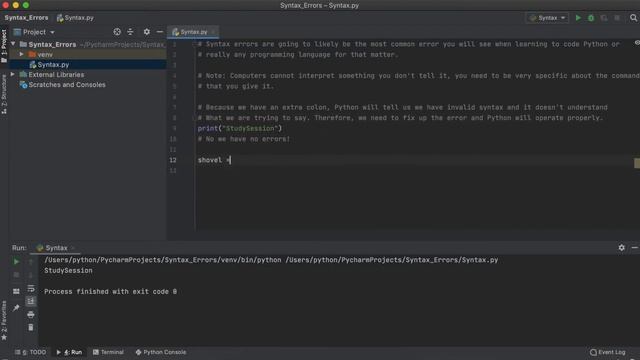The image size is (640, 360).
Task: Pin the Run tab
Action: [16, 308]
